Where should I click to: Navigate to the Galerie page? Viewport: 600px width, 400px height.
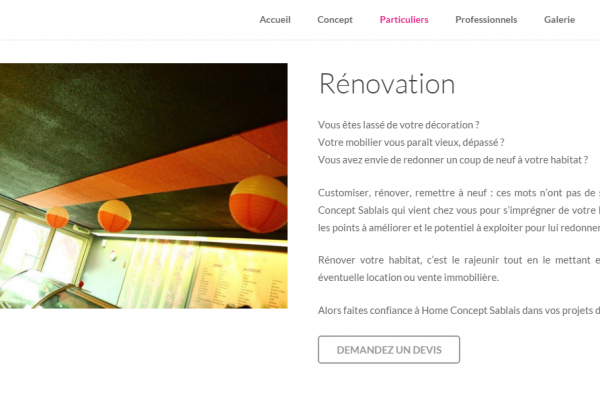click(559, 20)
